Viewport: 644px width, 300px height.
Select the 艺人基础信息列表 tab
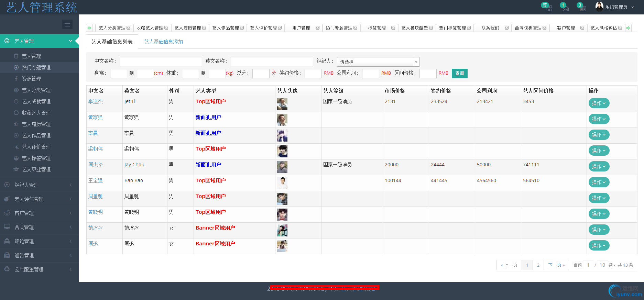112,42
